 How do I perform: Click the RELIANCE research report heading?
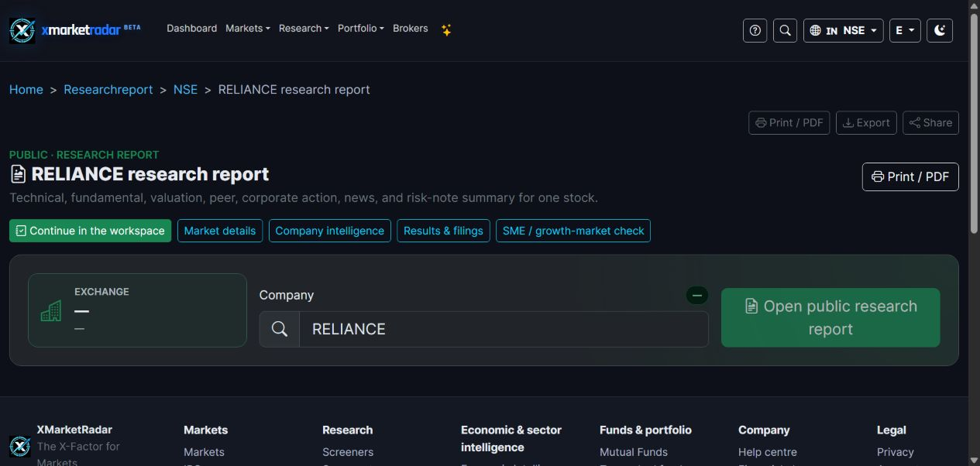click(150, 174)
